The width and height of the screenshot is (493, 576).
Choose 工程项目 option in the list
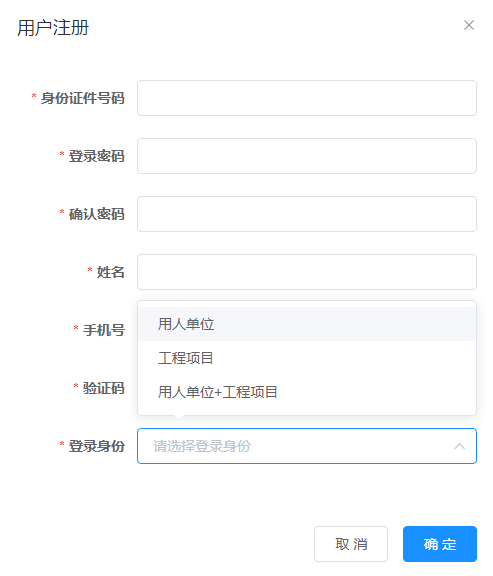click(x=307, y=358)
